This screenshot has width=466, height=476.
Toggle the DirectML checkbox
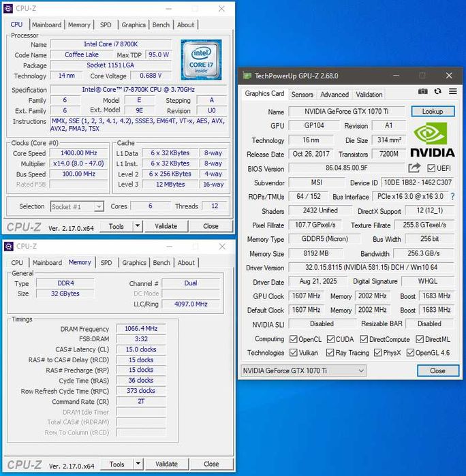pyautogui.click(x=420, y=339)
